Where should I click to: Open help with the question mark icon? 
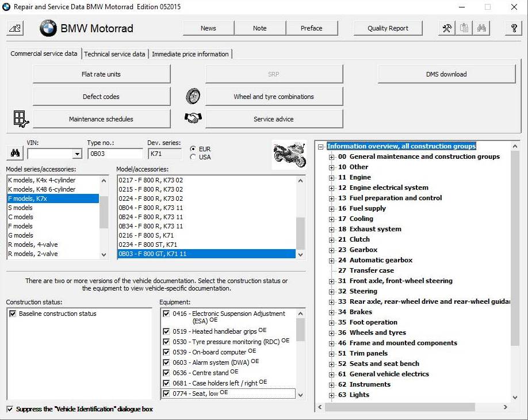click(x=514, y=28)
